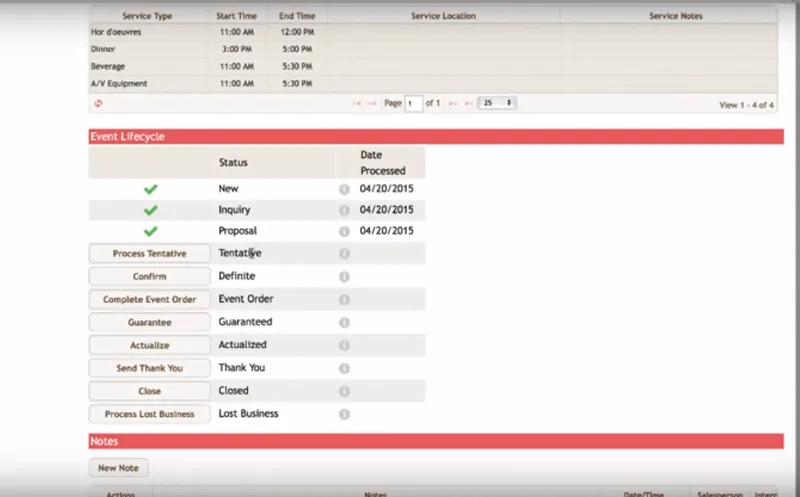Open the rows-per-page dropdown showing 25
The image size is (800, 497).
[x=497, y=103]
